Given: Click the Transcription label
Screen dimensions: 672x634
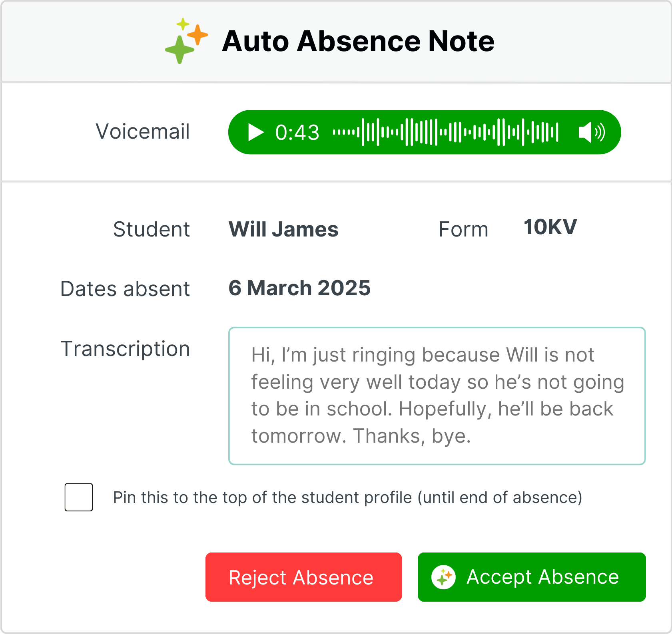Looking at the screenshot, I should click(x=125, y=349).
